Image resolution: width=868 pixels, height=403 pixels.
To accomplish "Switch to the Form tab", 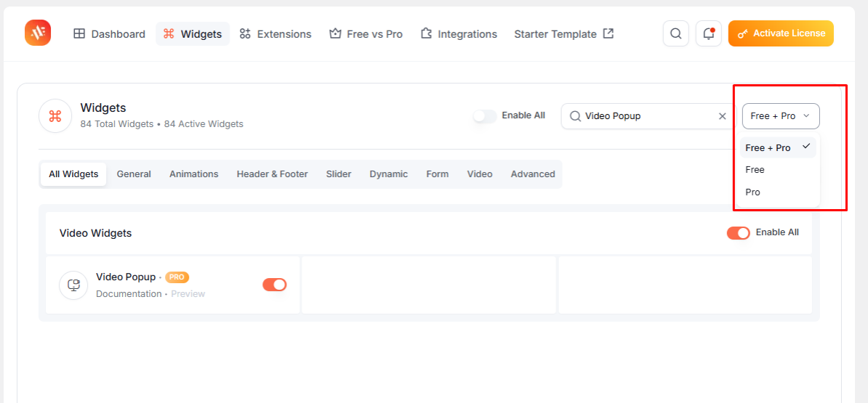I will pos(438,174).
